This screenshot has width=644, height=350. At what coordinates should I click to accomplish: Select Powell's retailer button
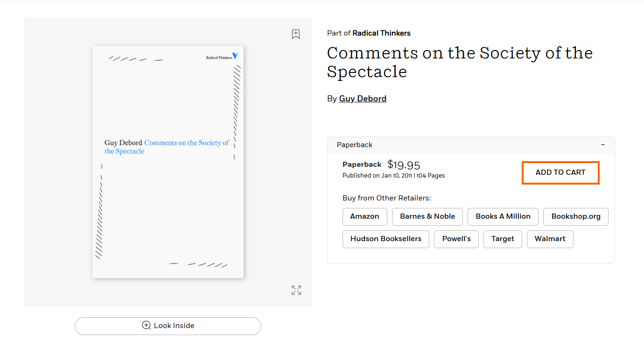coord(456,239)
